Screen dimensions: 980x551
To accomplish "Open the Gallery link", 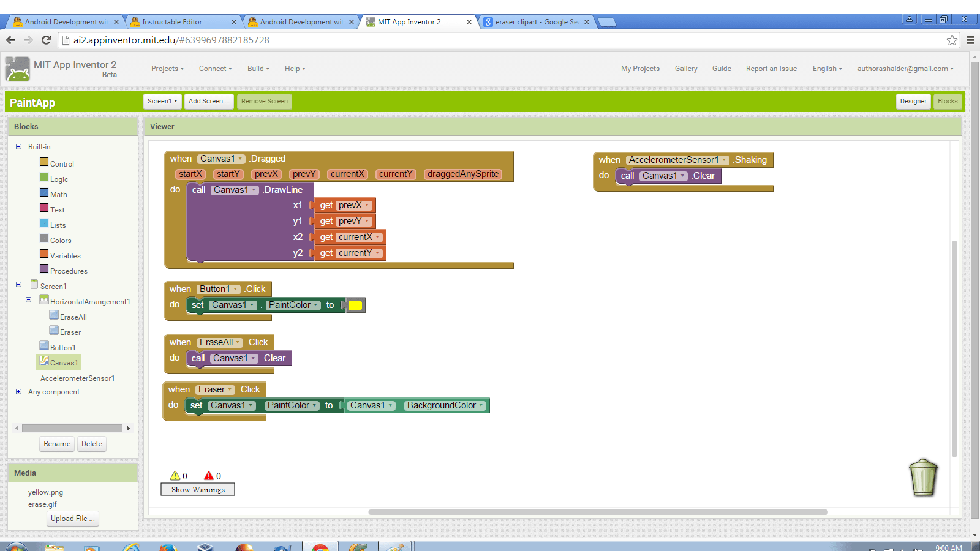I will [x=686, y=69].
